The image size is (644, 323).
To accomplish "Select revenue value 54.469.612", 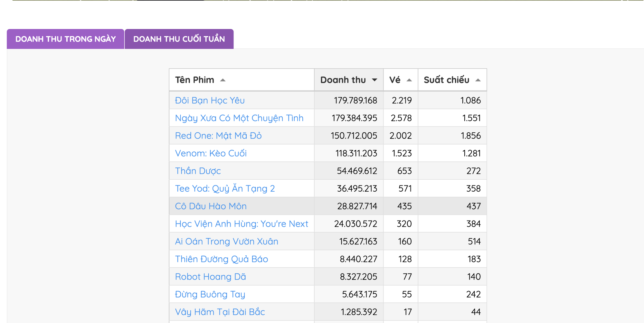I will click(357, 171).
